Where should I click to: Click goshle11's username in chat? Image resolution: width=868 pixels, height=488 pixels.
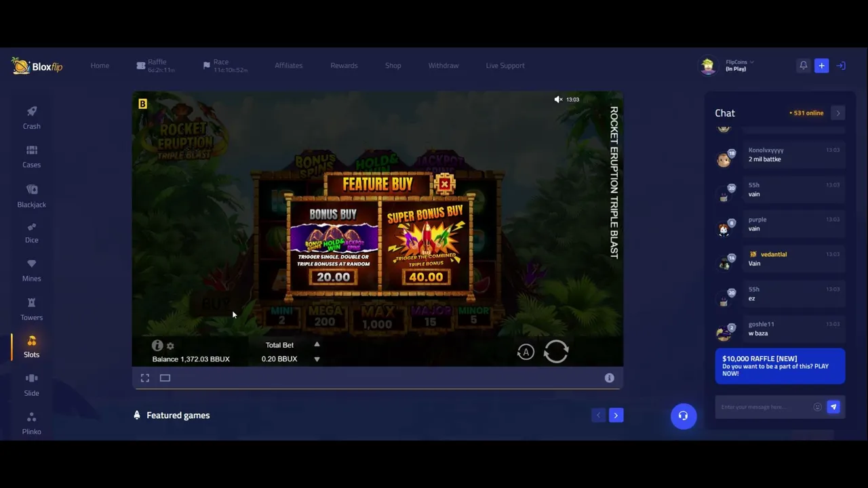pos(761,324)
